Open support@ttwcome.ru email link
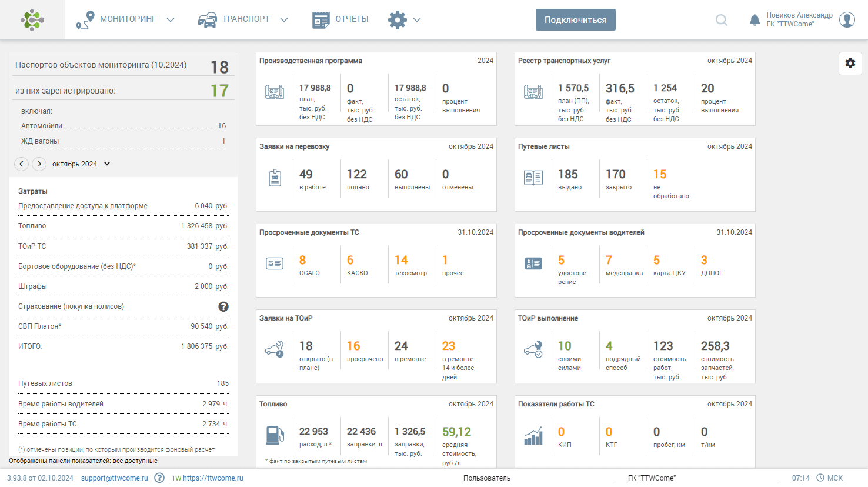 tap(115, 478)
